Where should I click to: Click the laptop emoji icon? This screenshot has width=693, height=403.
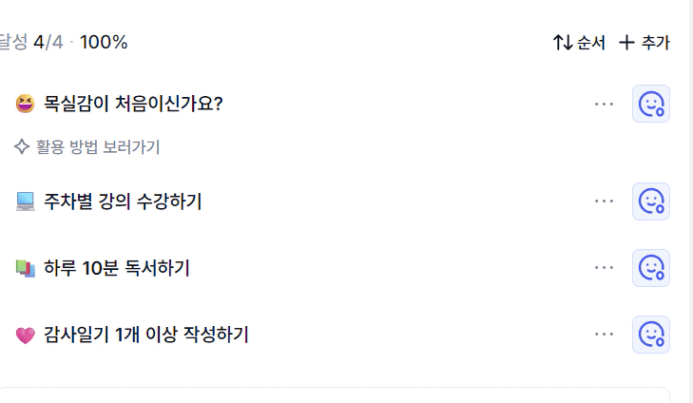click(25, 201)
